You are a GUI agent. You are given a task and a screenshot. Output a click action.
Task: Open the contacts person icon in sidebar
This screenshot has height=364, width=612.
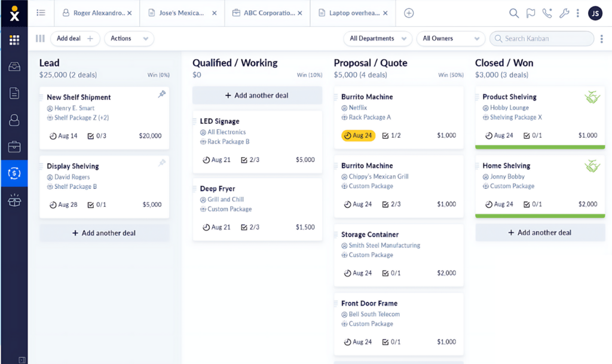[14, 120]
